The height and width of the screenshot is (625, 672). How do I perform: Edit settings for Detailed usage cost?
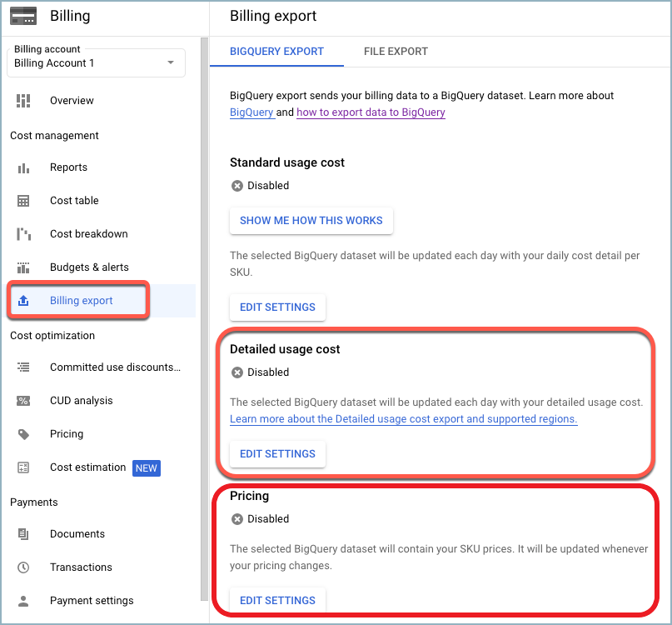coord(277,454)
